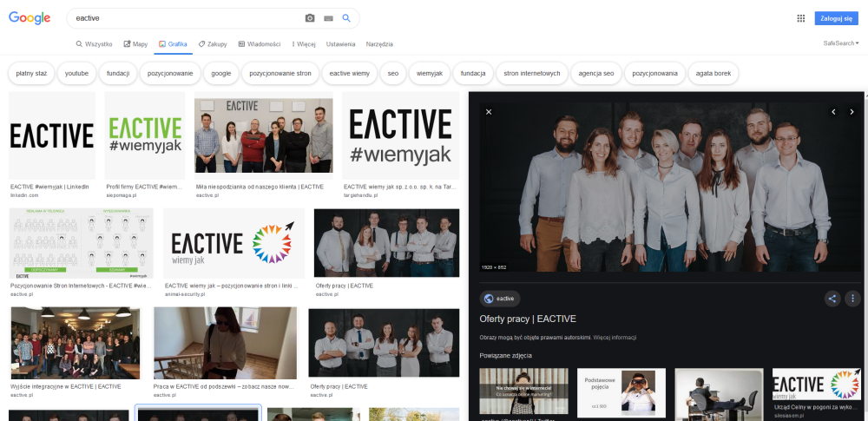Select the seo filter chip
The width and height of the screenshot is (868, 421).
pyautogui.click(x=393, y=73)
